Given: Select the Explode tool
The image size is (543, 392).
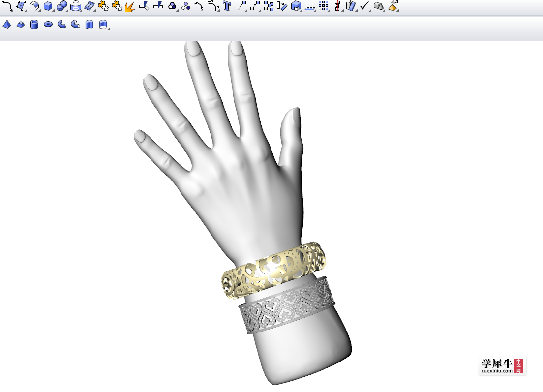Looking at the screenshot, I should click(x=130, y=6).
